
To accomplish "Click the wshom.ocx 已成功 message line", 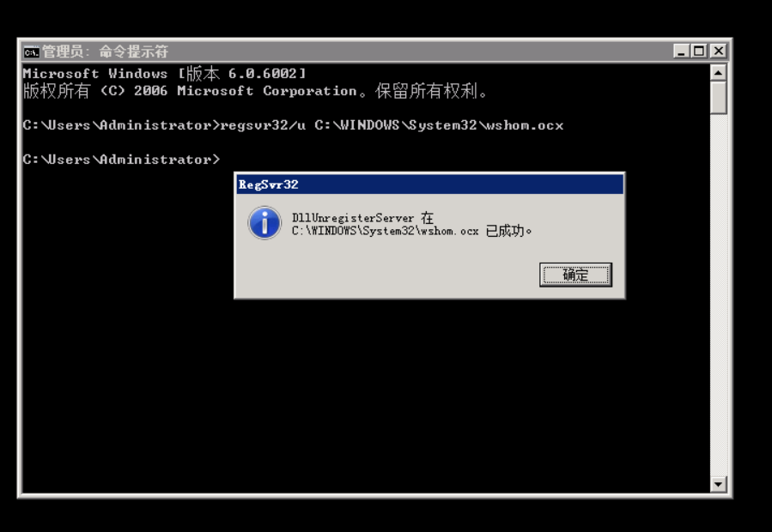I will [x=411, y=231].
